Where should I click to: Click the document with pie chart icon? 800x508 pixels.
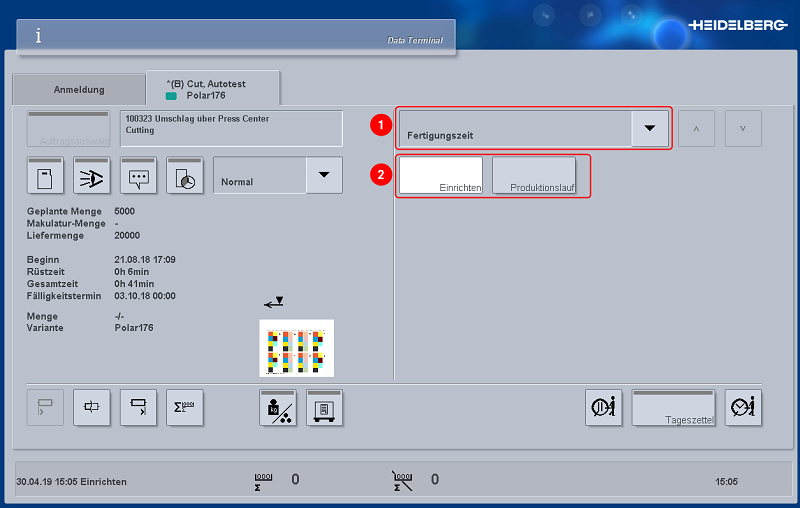pos(185,175)
